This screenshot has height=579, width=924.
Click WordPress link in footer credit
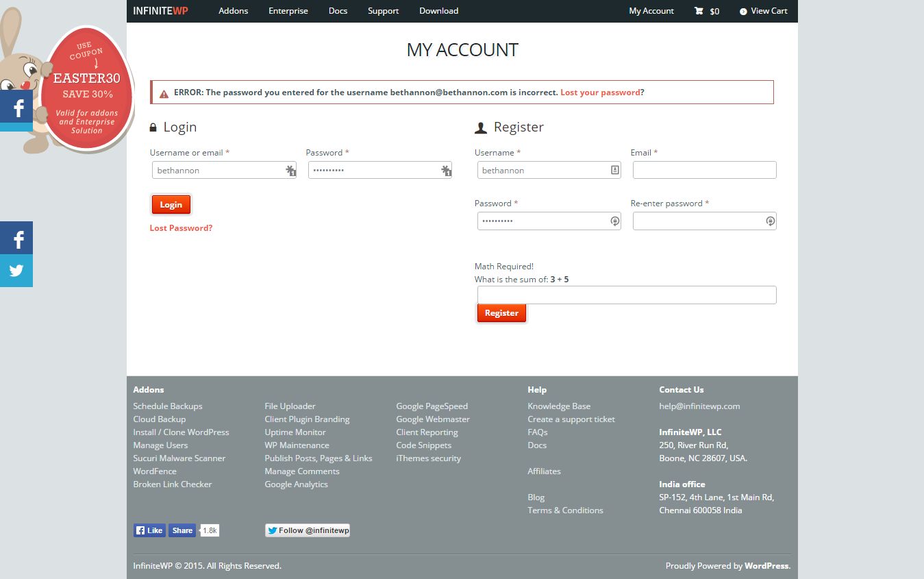pos(766,566)
